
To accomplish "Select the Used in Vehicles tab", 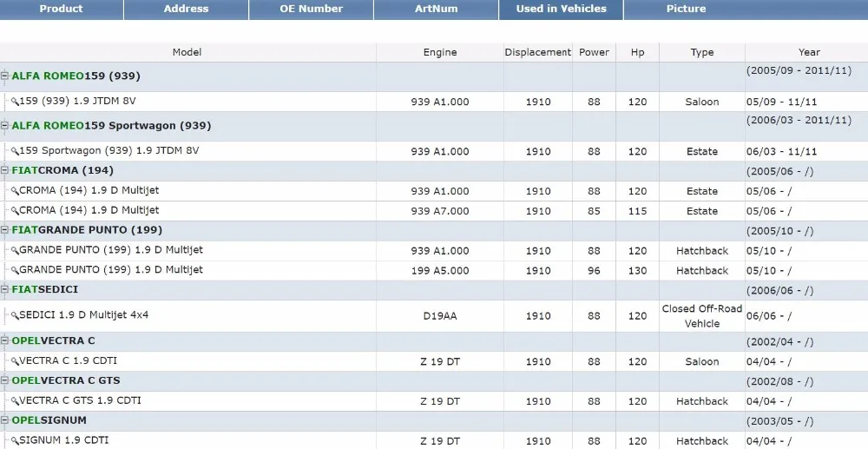I will pos(561,9).
